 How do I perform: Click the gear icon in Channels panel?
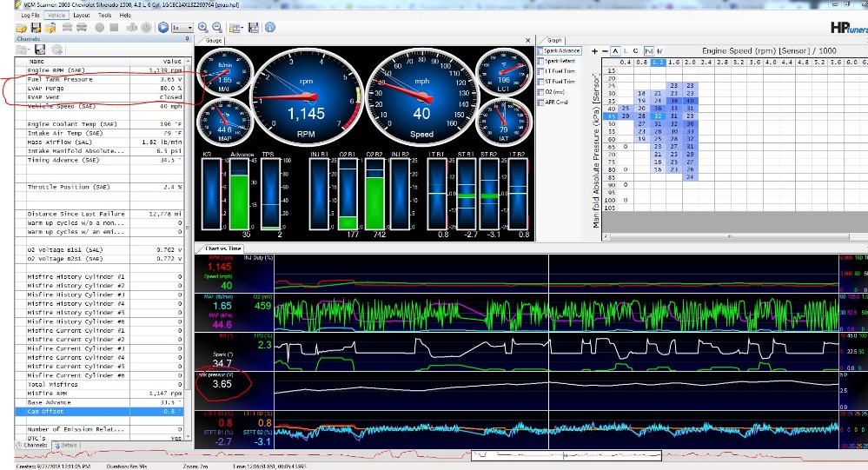tap(56, 50)
